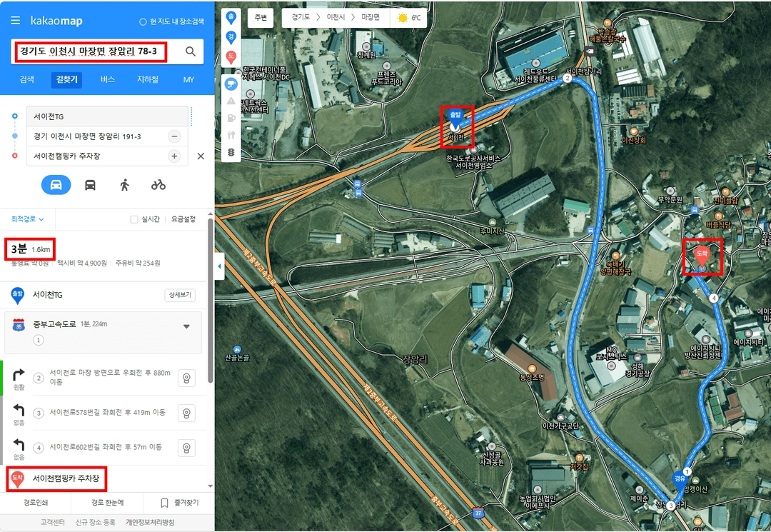Viewport: 771px width, 532px height.
Task: Click the 한국도로공사서비스 서이천영업소 label on the map
Action: click(473, 162)
